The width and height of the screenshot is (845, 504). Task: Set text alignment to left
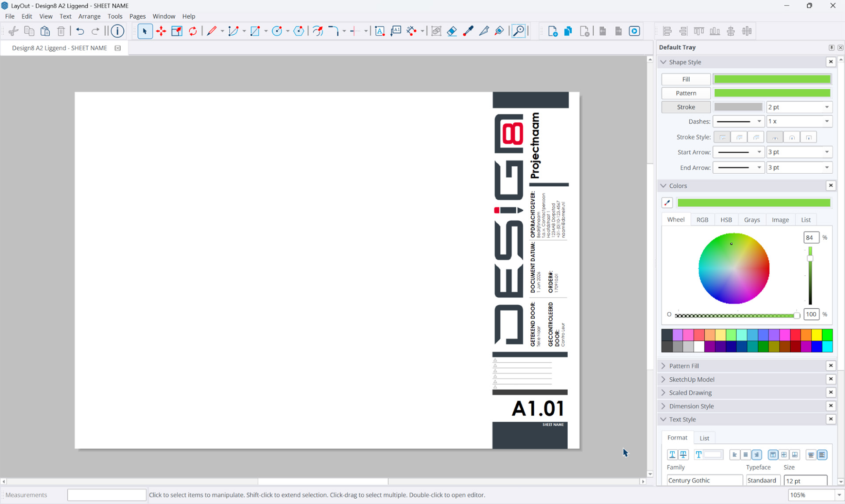[x=734, y=455]
